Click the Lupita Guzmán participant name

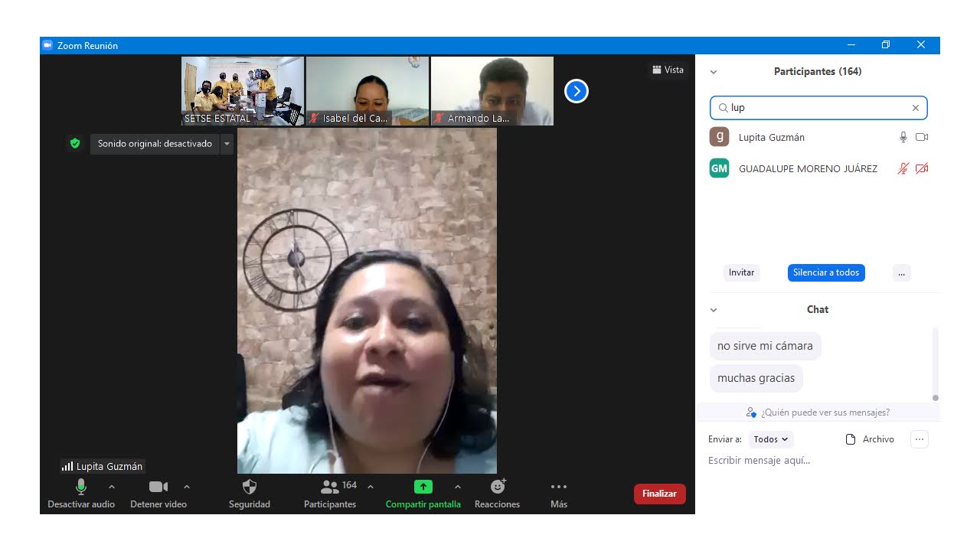772,138
